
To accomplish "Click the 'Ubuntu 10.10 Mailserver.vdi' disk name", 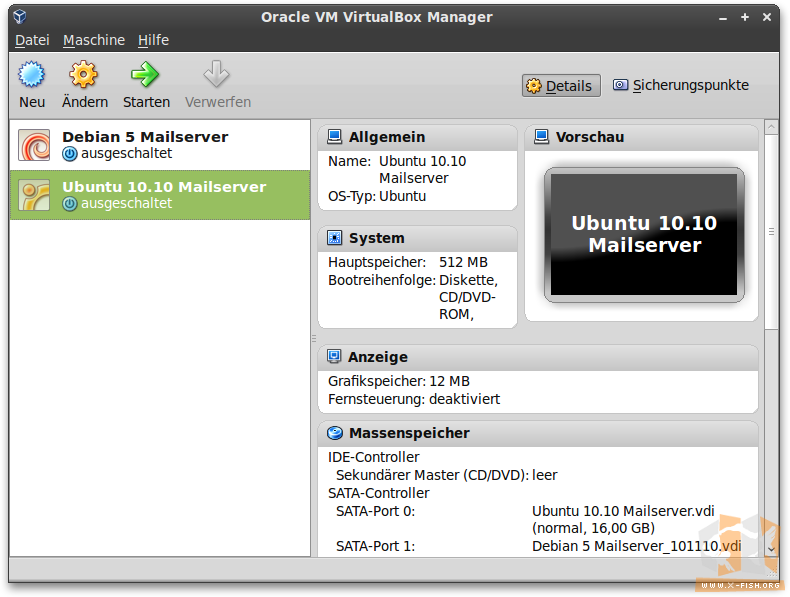I will 623,511.
